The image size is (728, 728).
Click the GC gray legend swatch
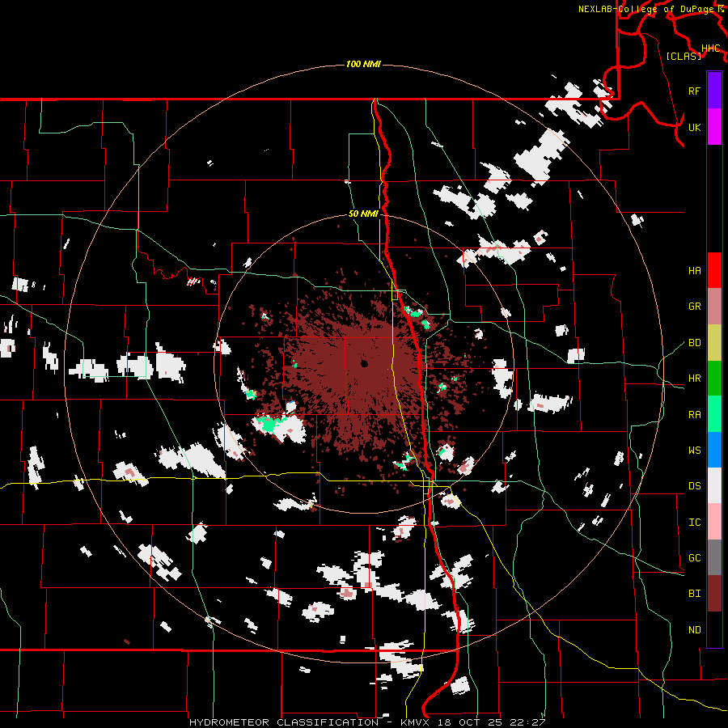[714, 557]
